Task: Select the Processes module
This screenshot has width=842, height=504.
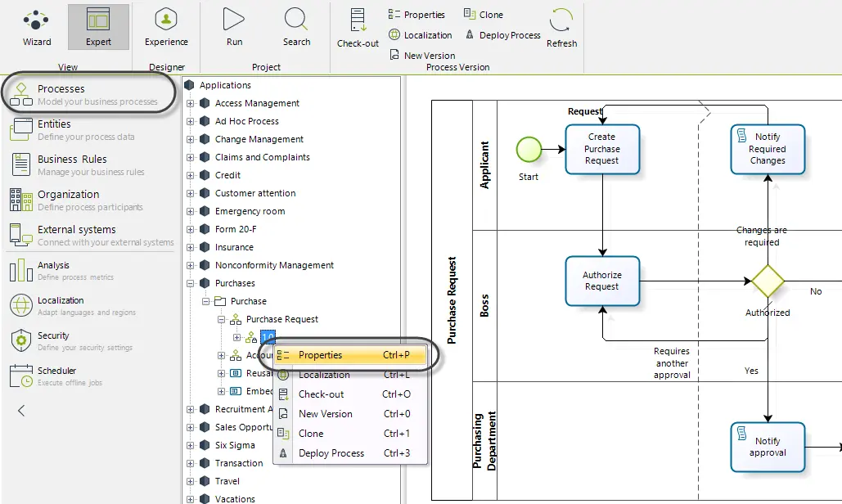Action: click(88, 94)
